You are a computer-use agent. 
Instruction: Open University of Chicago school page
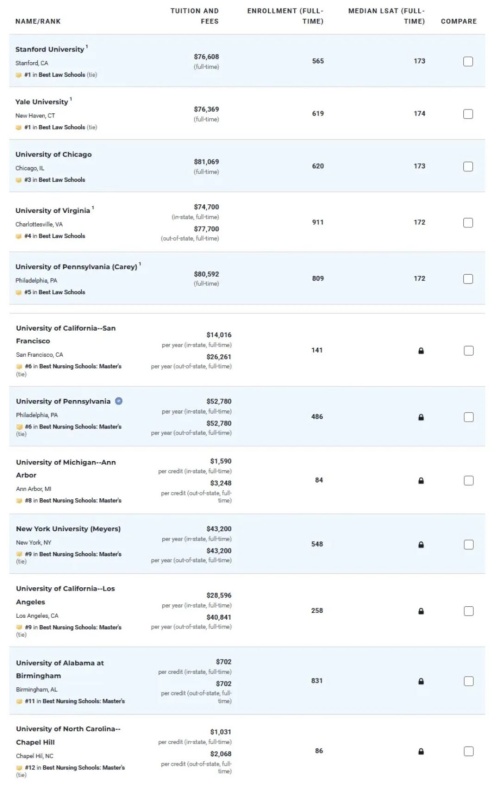pyautogui.click(x=54, y=154)
